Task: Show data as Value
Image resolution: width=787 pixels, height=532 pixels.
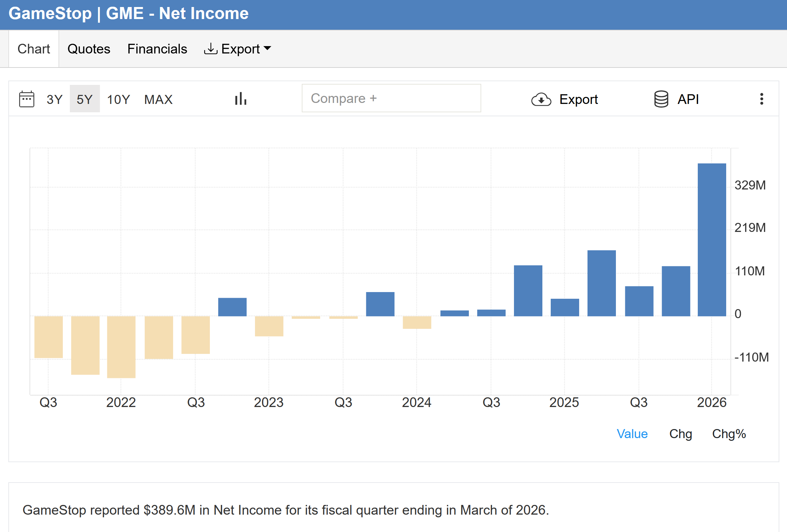Action: pos(632,434)
